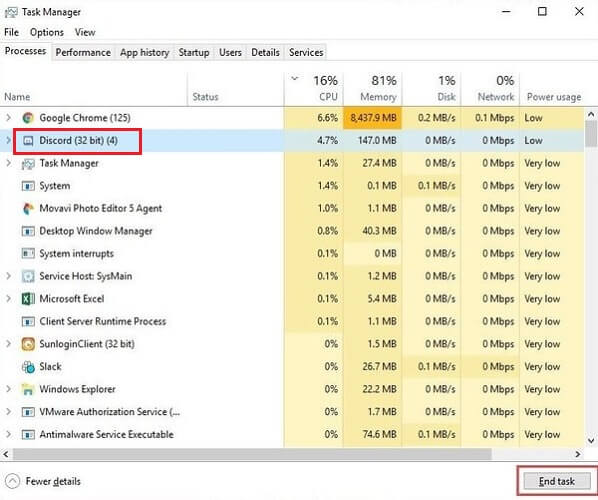
Task: Click the horizontal scrollbar right arrow
Action: point(578,454)
